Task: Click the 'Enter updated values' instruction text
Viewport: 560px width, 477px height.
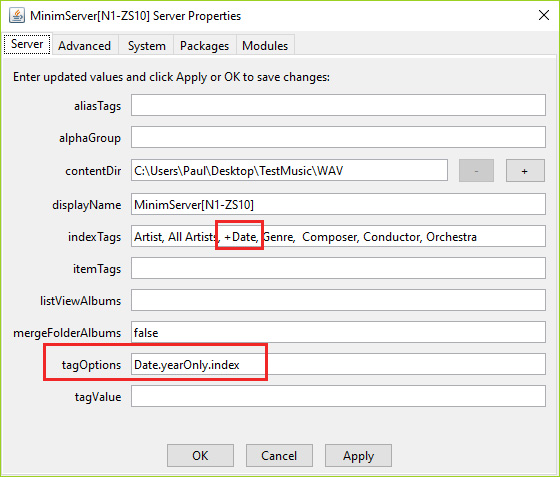Action: tap(171, 77)
